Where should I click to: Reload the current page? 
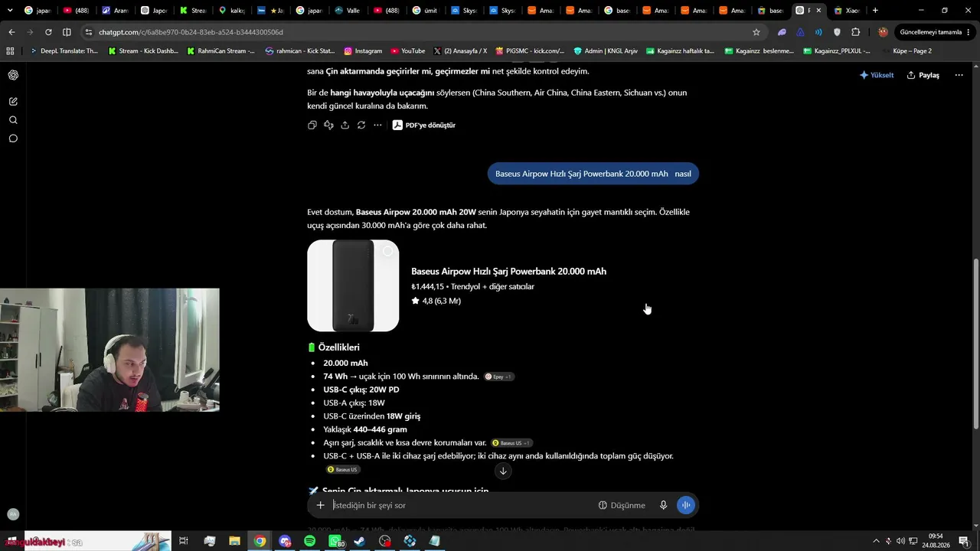[x=48, y=32]
